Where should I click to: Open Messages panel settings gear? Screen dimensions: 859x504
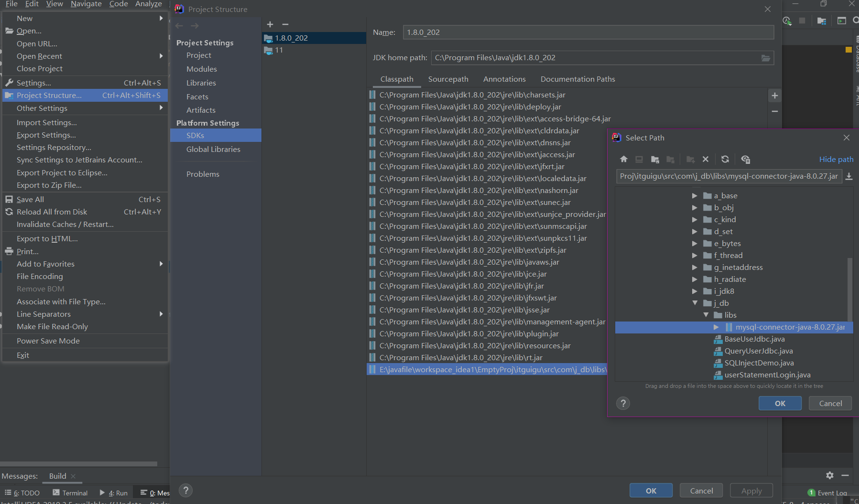(830, 475)
